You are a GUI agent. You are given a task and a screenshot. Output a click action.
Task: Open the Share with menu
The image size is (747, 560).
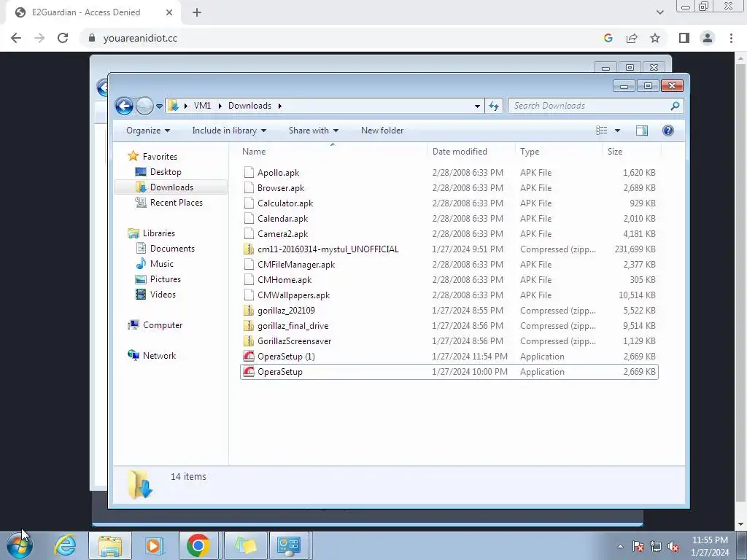(x=314, y=131)
